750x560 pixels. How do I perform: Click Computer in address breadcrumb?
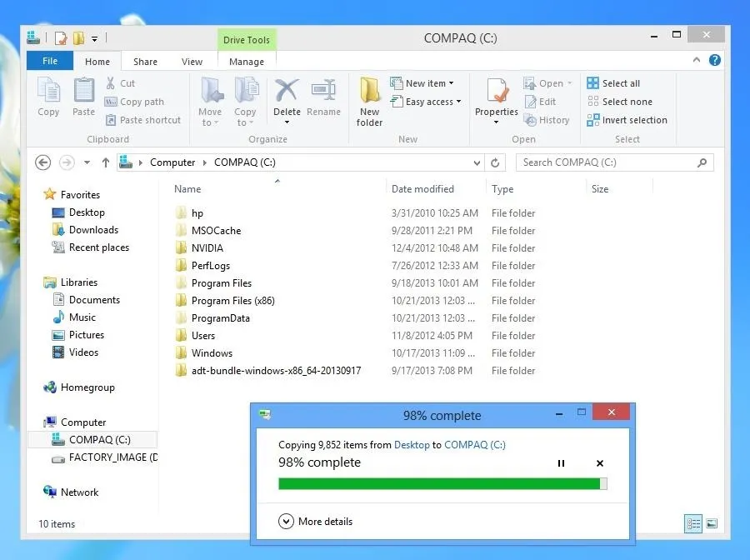click(172, 162)
